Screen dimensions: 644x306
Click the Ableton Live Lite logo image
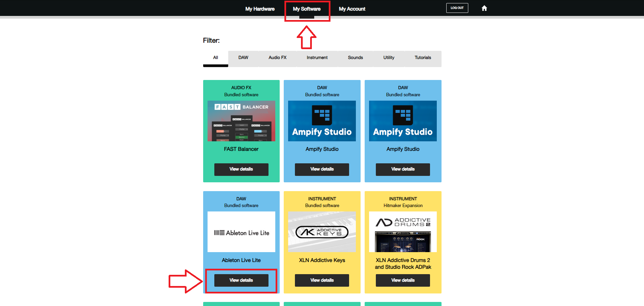tap(241, 232)
